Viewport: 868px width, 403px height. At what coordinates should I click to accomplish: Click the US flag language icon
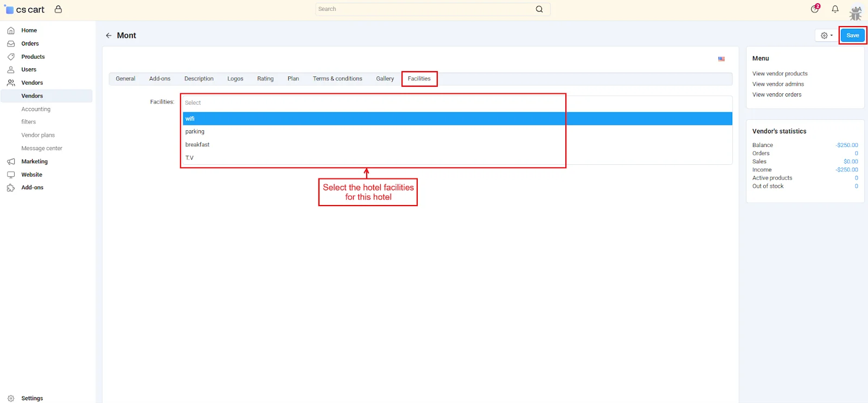point(721,59)
